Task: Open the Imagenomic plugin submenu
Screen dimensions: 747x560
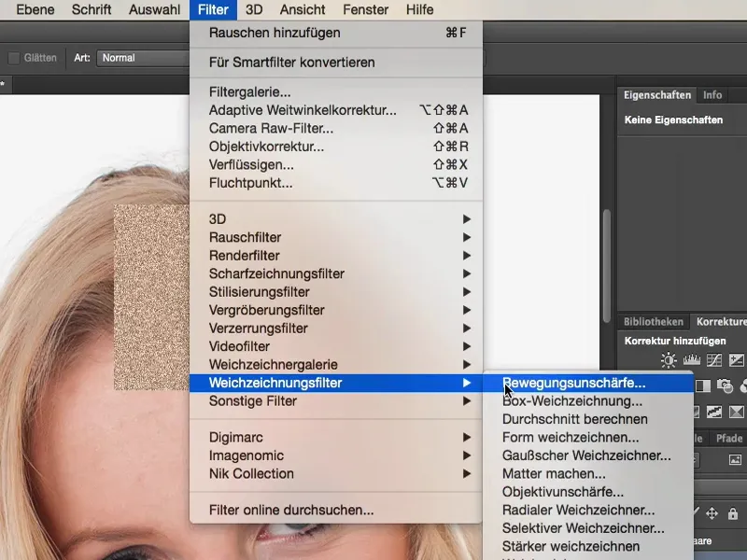Action: coord(336,455)
